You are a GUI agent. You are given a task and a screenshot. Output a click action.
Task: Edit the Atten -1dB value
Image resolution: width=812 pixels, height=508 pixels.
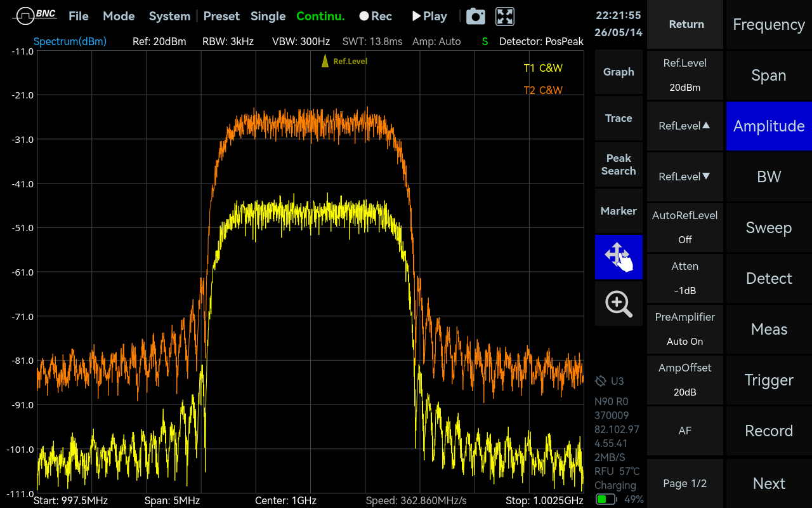click(685, 278)
